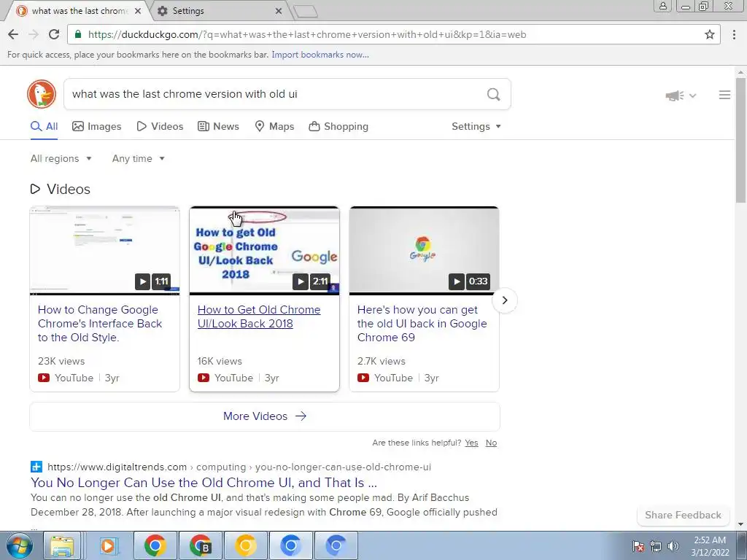This screenshot has width=747, height=560.
Task: Click the Action Center flag icon in tray
Action: 638,546
